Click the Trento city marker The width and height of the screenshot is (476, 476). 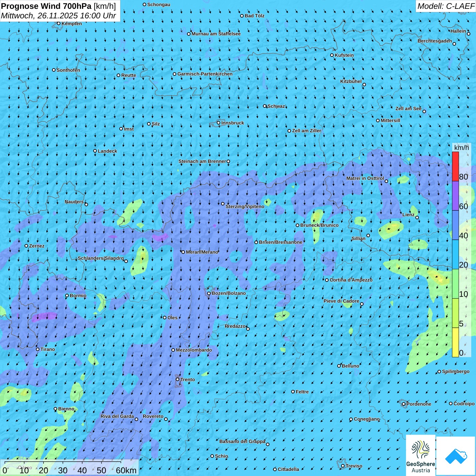click(177, 379)
